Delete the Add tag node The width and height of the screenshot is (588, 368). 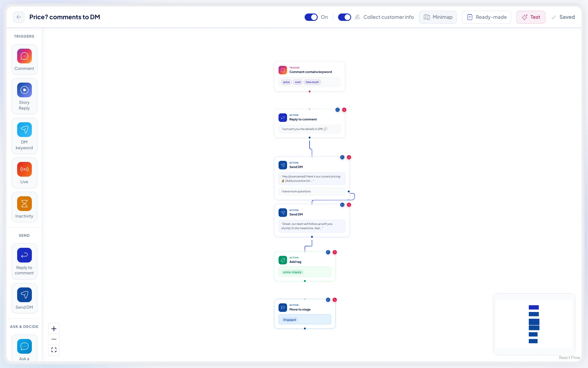[335, 252]
